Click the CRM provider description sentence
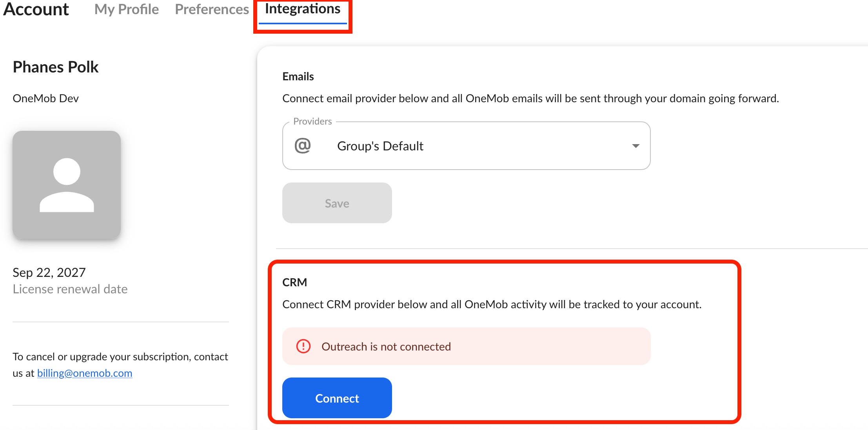The image size is (868, 430). (492, 304)
